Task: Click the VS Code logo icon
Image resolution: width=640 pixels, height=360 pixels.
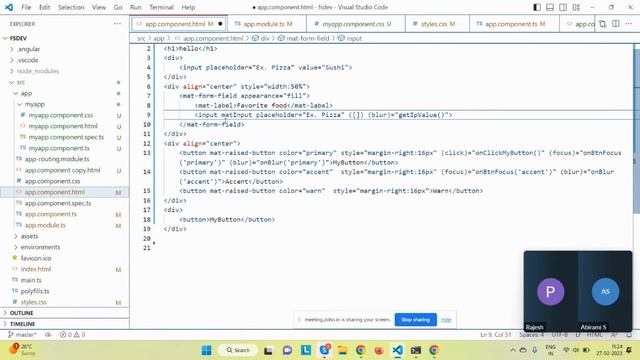Action: (9, 7)
